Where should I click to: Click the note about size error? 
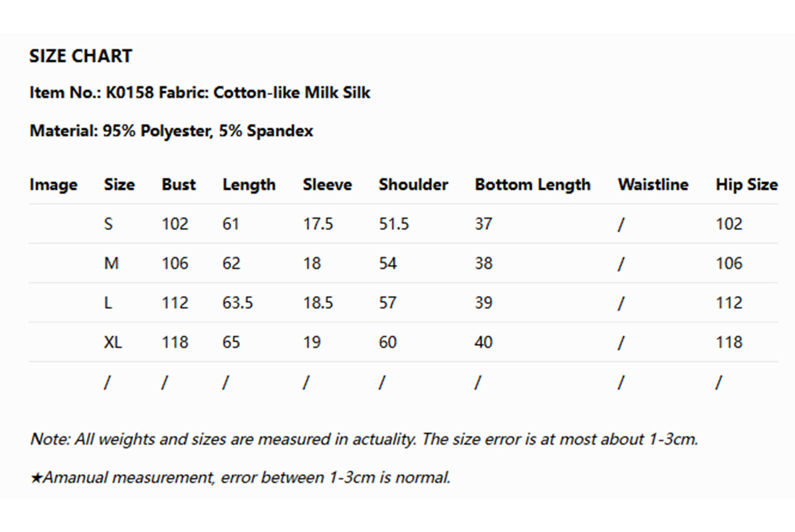364,440
